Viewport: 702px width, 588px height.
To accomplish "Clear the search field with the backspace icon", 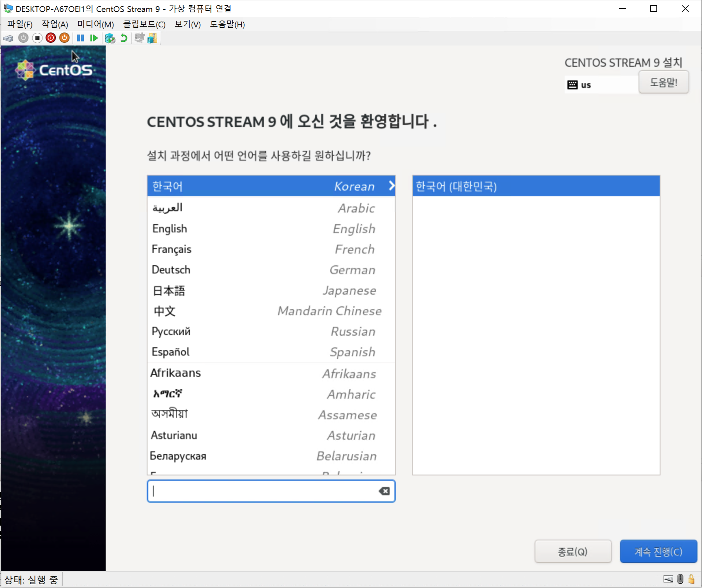I will tap(384, 491).
